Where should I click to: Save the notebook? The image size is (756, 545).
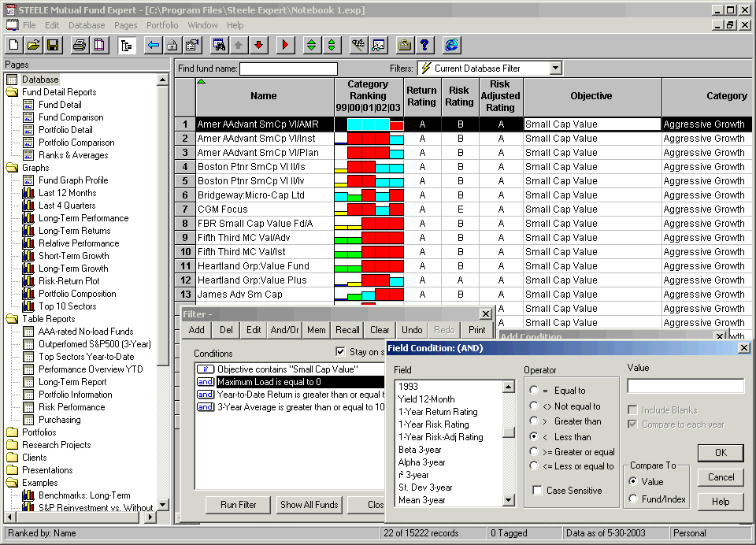point(54,45)
